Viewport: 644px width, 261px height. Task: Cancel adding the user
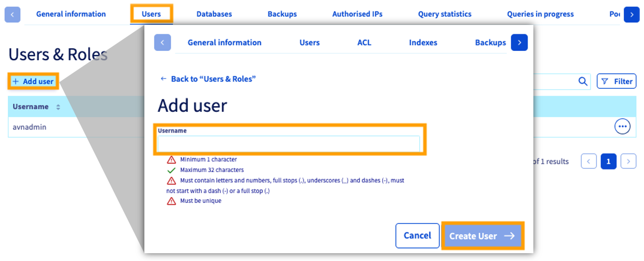pos(417,236)
